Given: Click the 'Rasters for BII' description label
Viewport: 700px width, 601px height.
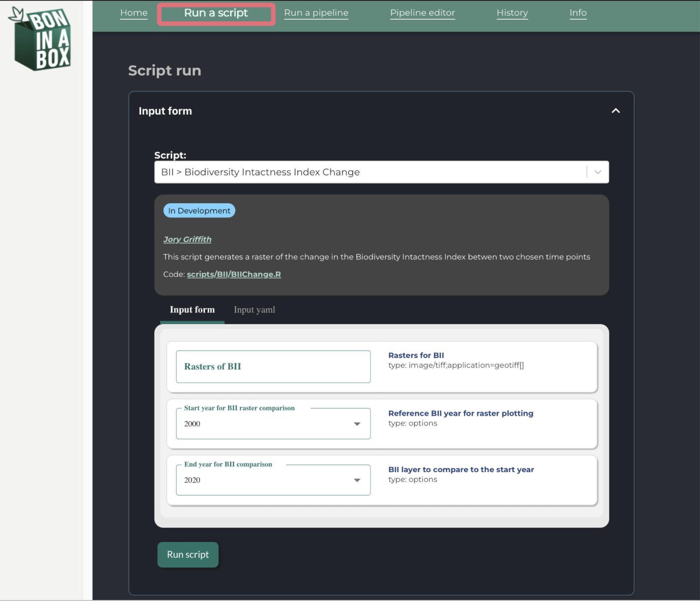Looking at the screenshot, I should (416, 355).
